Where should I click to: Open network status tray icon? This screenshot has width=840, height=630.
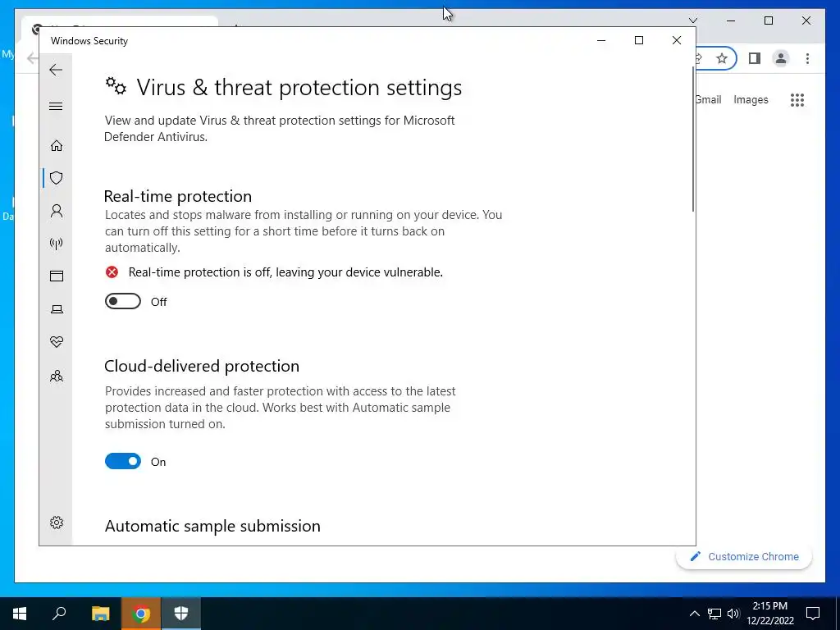click(x=714, y=614)
